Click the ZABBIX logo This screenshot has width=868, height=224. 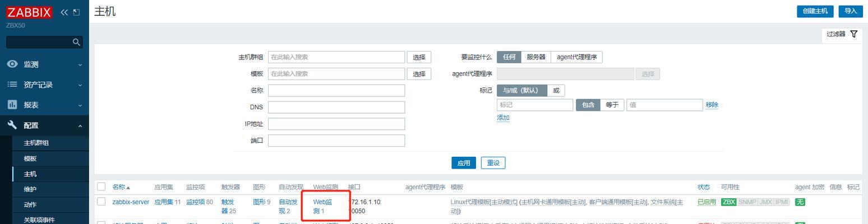pos(30,12)
